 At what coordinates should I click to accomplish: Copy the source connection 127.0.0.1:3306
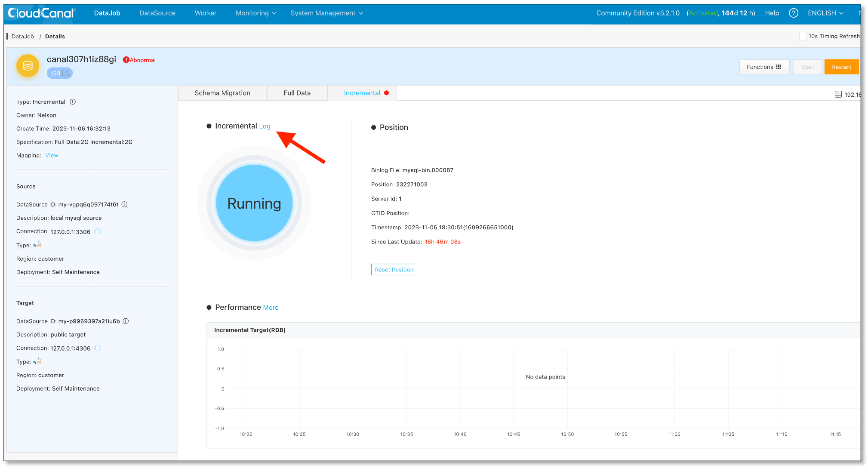pyautogui.click(x=98, y=231)
